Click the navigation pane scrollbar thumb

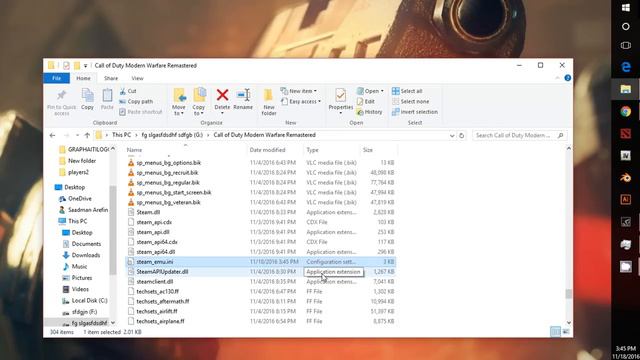click(113, 230)
